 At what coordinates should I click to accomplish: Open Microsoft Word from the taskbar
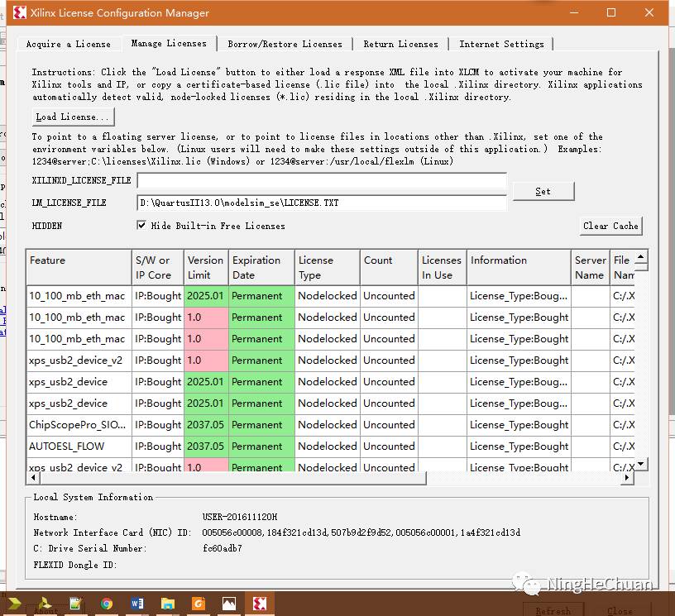137,604
